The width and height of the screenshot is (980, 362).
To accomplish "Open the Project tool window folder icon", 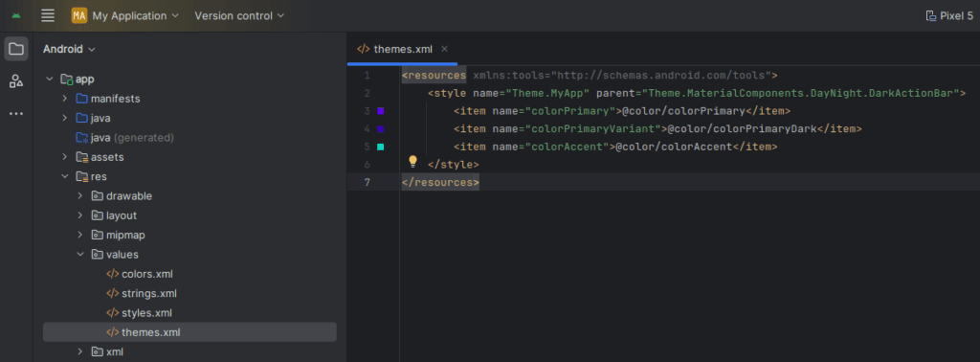I will (x=16, y=49).
